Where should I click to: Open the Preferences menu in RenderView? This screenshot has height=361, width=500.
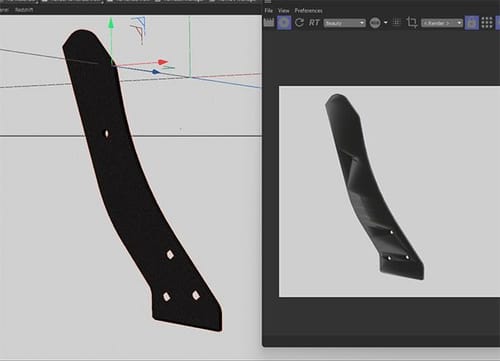click(x=308, y=11)
